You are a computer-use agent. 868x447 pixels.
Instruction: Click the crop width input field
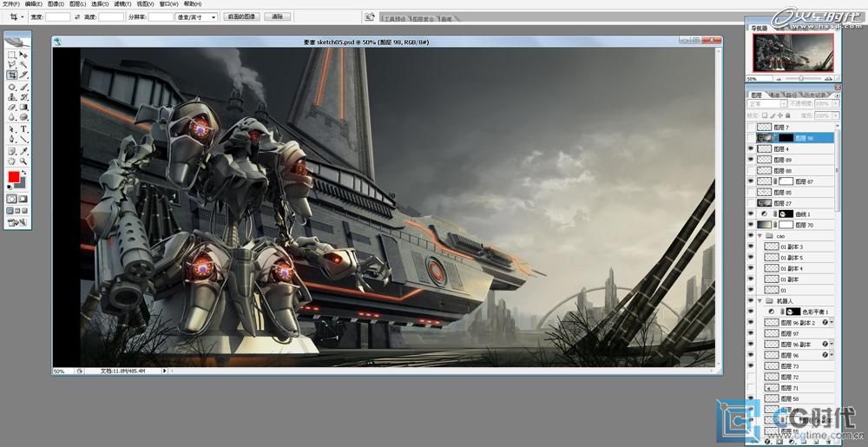tap(57, 17)
